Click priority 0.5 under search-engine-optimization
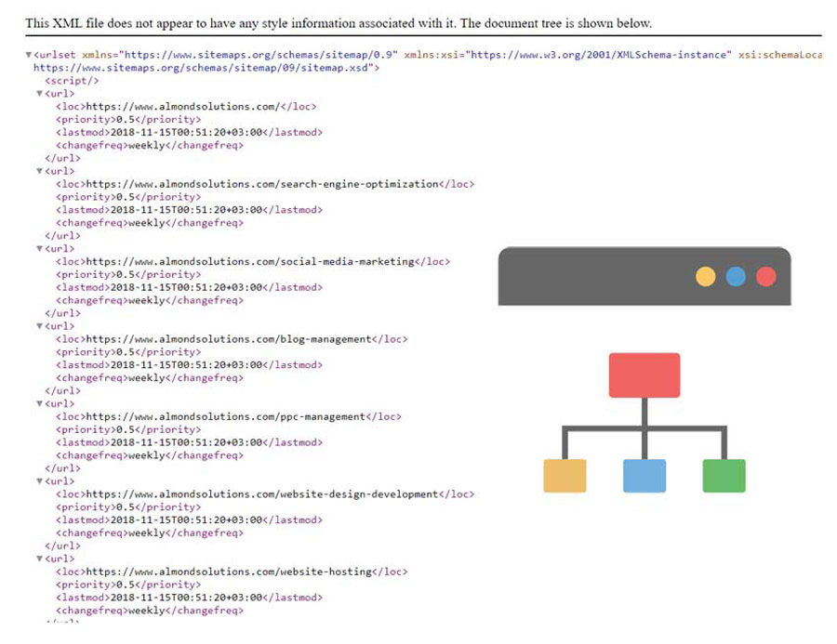 [128, 197]
